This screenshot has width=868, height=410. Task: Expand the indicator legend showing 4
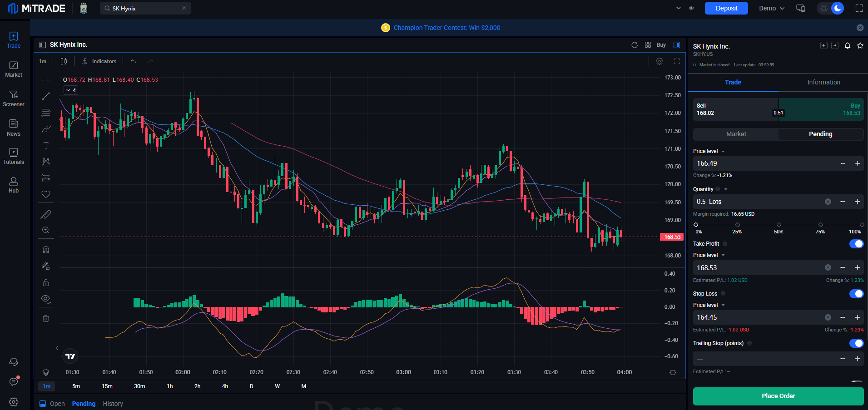(71, 90)
